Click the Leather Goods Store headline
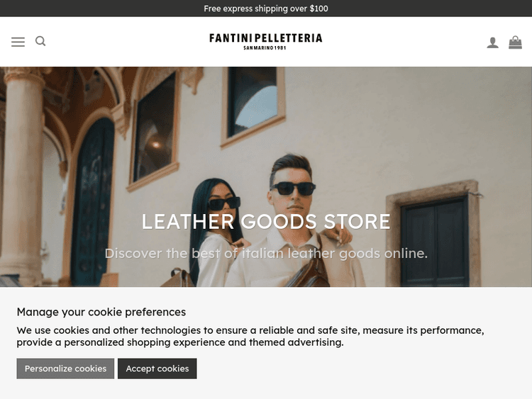This screenshot has width=532, height=399. [266, 221]
